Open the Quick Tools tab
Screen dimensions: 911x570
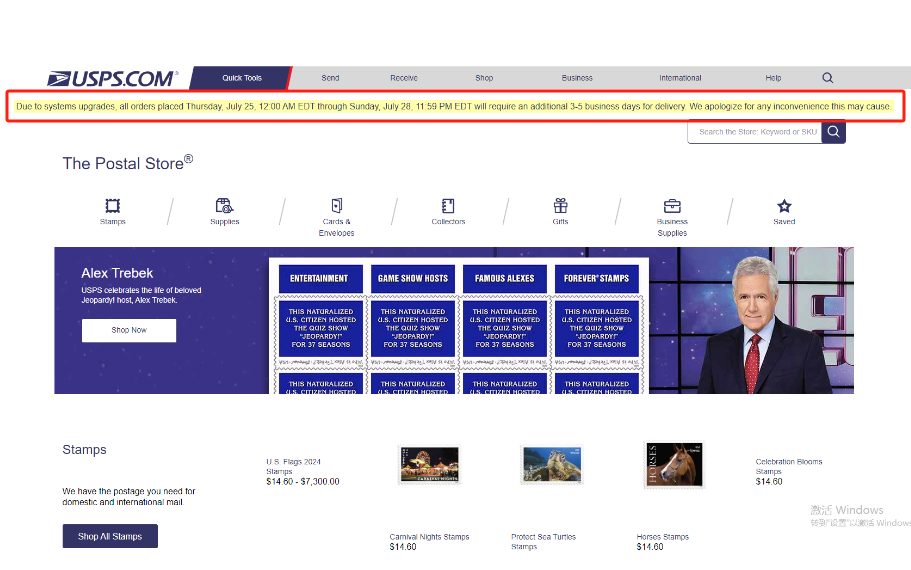tap(242, 78)
